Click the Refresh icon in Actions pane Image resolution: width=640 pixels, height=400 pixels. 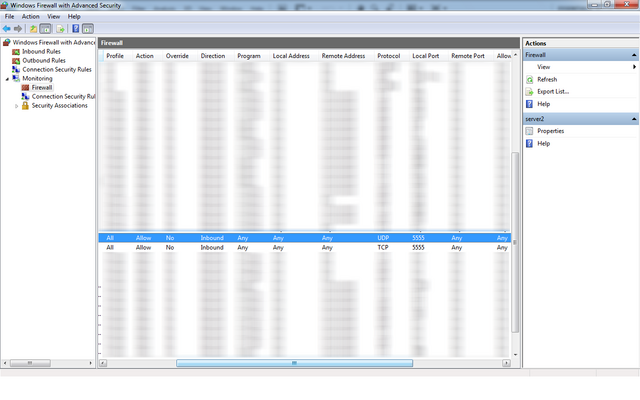529,80
